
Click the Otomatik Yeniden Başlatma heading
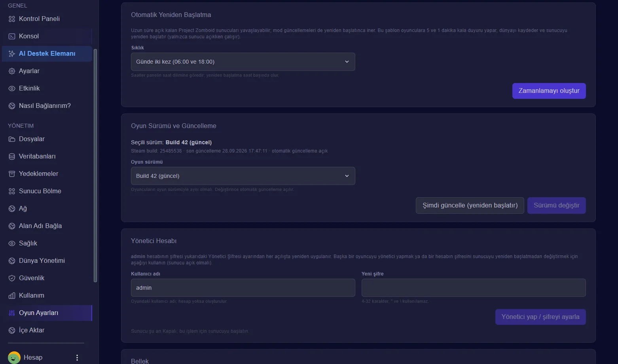click(x=171, y=15)
